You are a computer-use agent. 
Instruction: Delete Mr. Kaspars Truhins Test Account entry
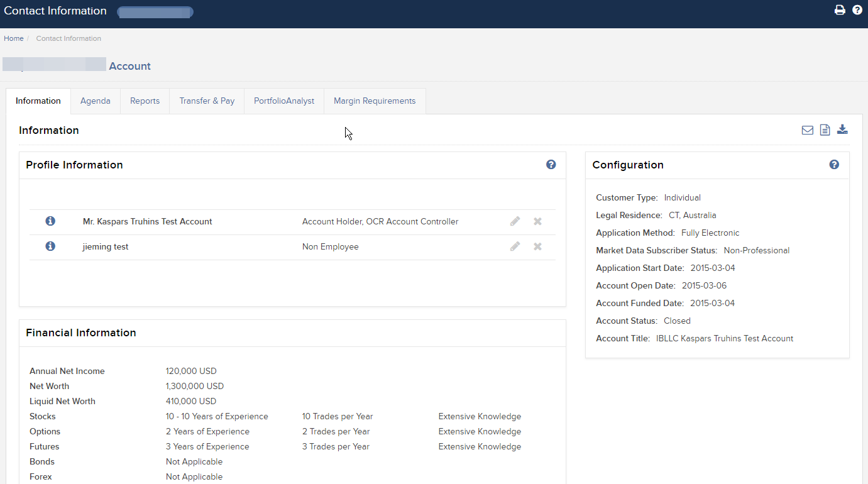pyautogui.click(x=538, y=221)
